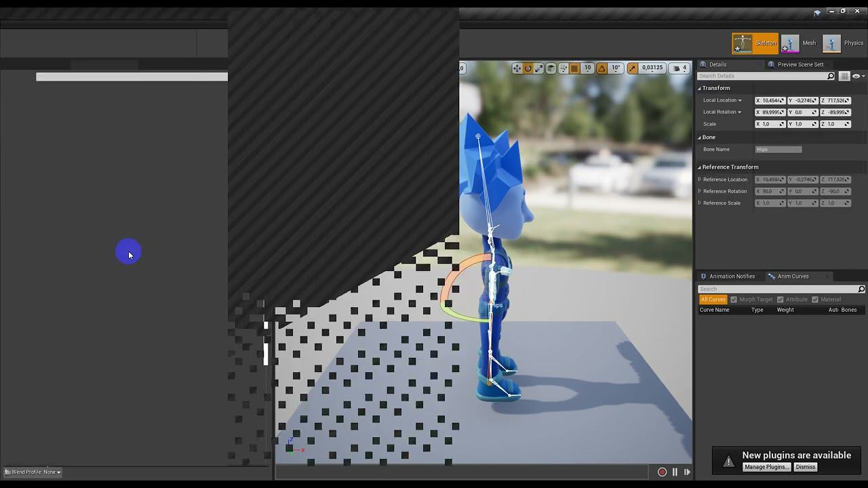Select the translate gizmo tool

click(x=517, y=68)
